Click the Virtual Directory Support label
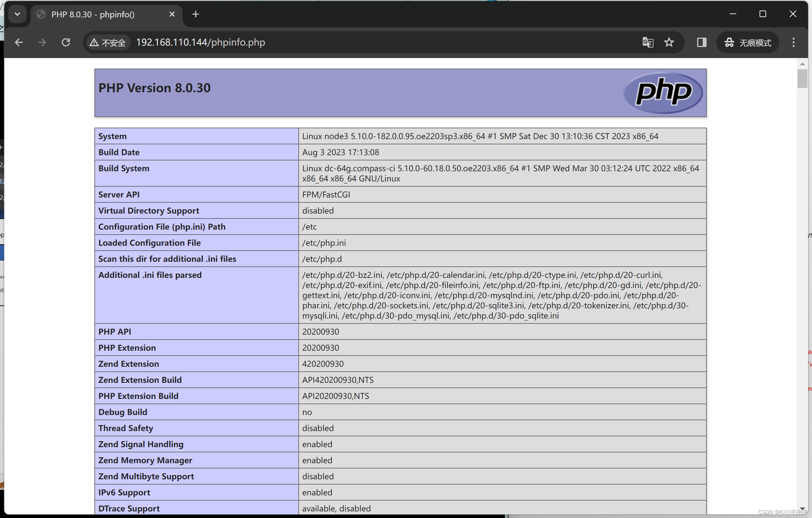The image size is (812, 518). 149,211
